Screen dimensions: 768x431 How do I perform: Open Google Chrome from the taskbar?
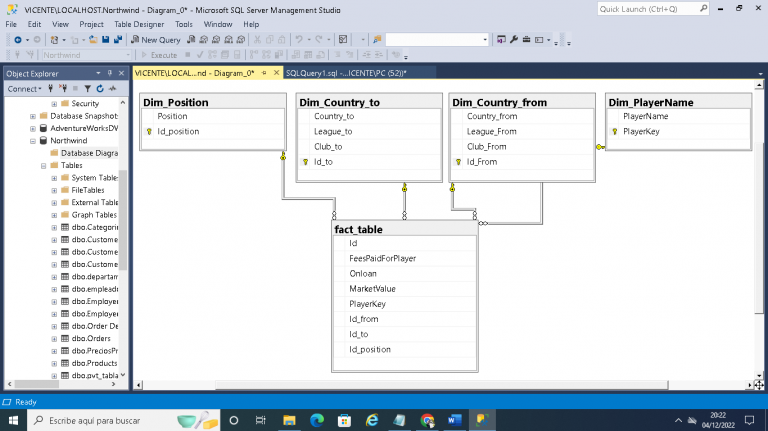(427, 420)
